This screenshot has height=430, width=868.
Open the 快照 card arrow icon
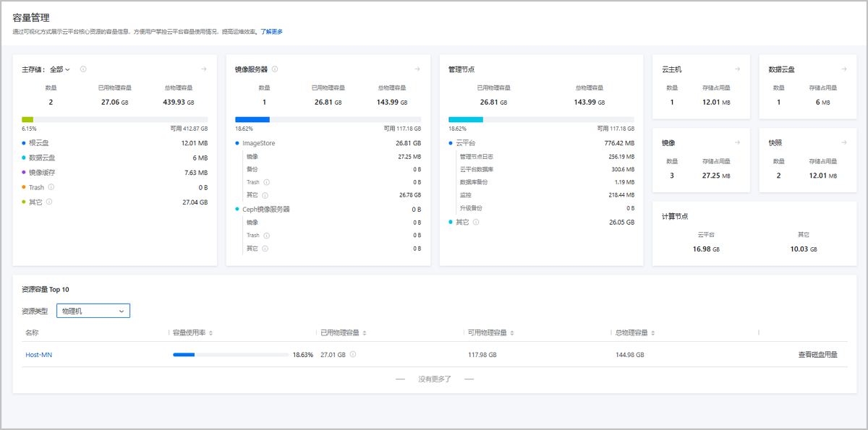[843, 143]
